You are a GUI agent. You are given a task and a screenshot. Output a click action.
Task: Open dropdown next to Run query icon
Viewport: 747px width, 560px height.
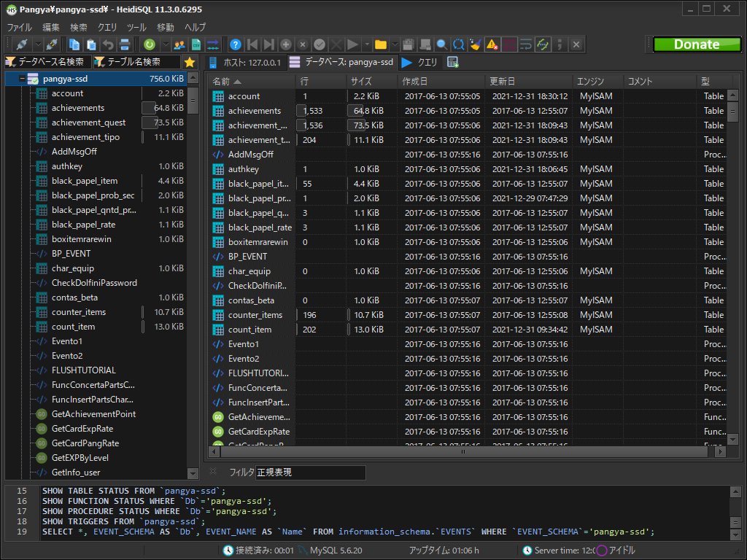(x=368, y=44)
